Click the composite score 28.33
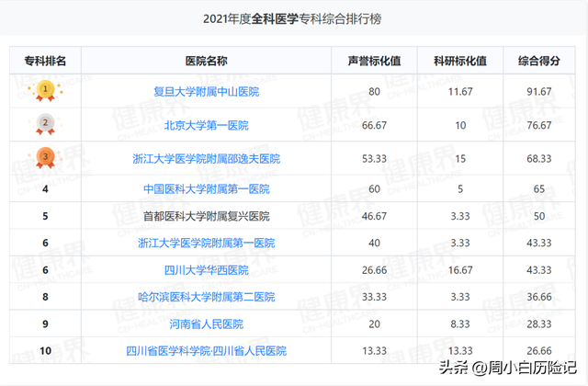The height and width of the screenshot is (386, 588). (x=539, y=324)
